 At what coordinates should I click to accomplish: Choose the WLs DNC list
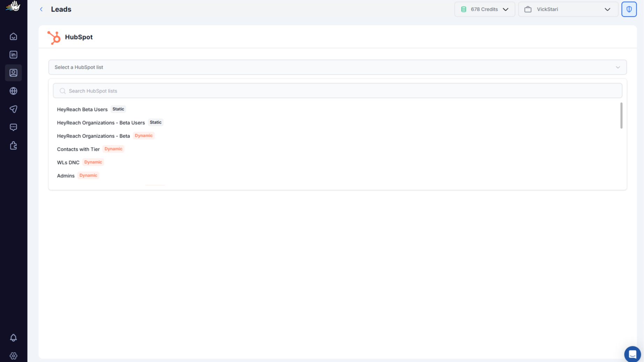click(68, 163)
